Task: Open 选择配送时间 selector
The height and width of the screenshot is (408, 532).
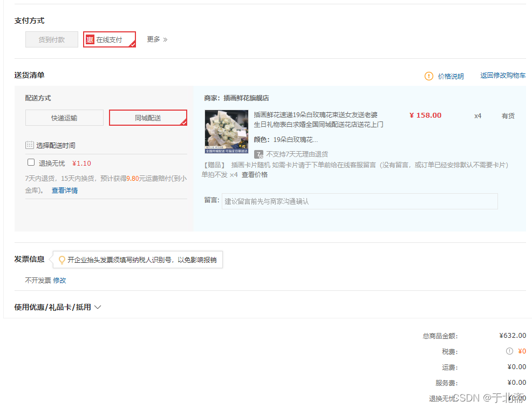Action: 56,145
